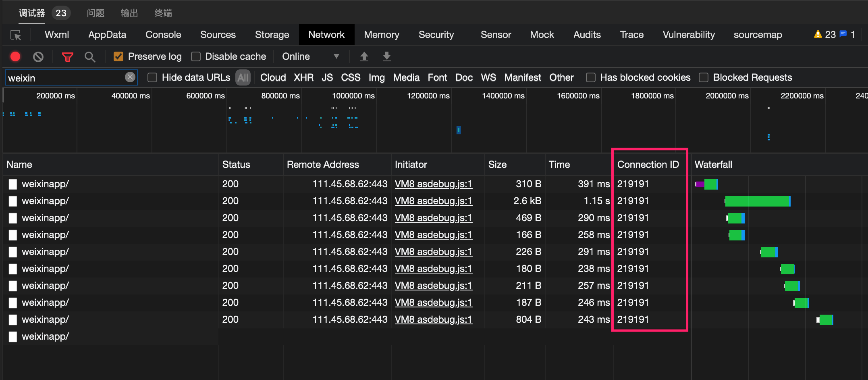Check Has blocked cookies

pyautogui.click(x=591, y=77)
